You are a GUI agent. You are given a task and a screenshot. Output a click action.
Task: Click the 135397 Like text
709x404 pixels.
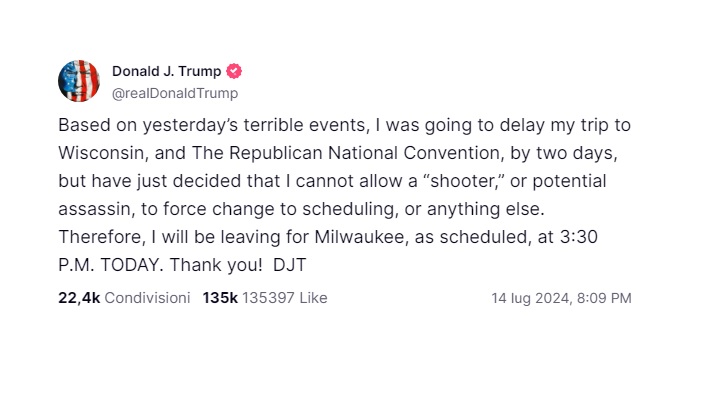pos(285,298)
